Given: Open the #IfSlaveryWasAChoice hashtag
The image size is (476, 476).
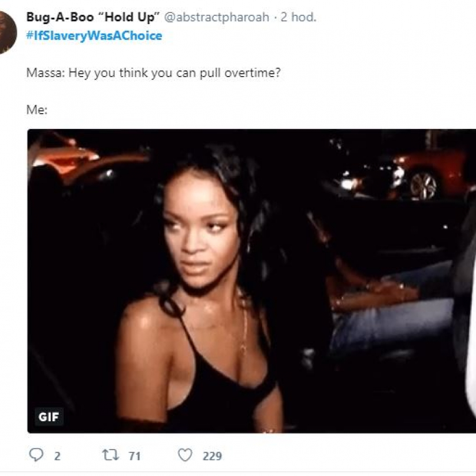Looking at the screenshot, I should (94, 35).
